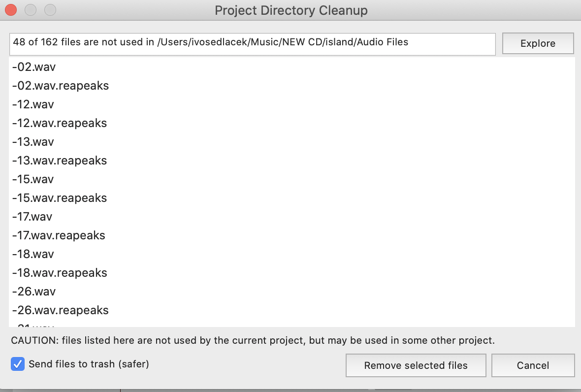Image resolution: width=581 pixels, height=392 pixels.
Task: Toggle Send files to trash checkbox
Action: tap(18, 364)
